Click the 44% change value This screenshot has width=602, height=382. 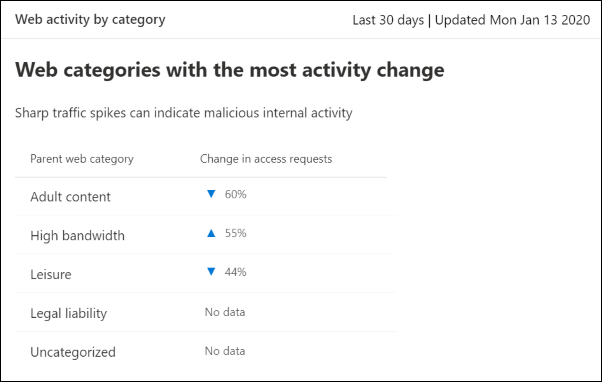coord(235,272)
